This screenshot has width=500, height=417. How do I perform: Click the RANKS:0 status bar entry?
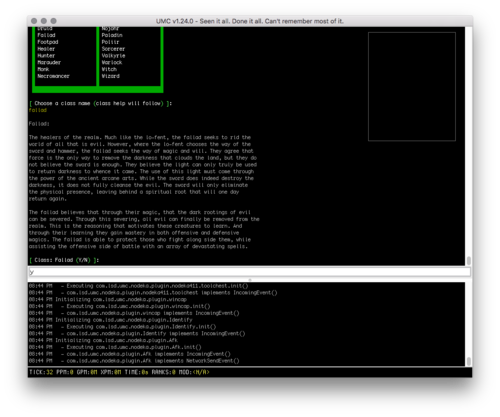164,372
